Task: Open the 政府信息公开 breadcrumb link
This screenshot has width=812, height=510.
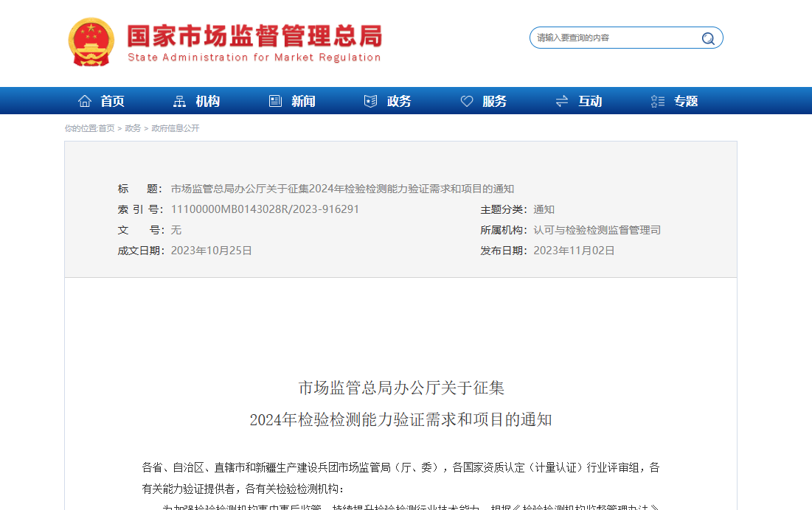Action: 176,128
